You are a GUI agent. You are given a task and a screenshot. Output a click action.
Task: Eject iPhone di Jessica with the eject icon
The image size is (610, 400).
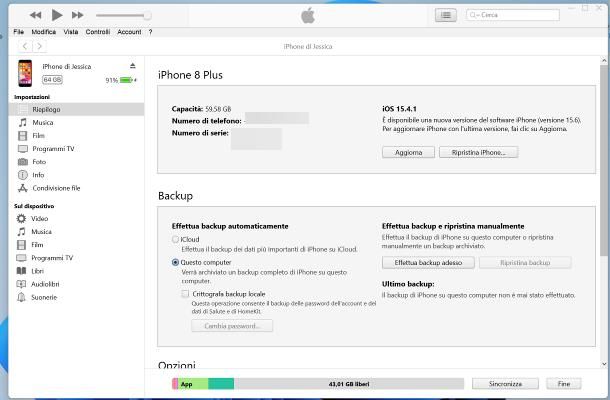click(133, 66)
